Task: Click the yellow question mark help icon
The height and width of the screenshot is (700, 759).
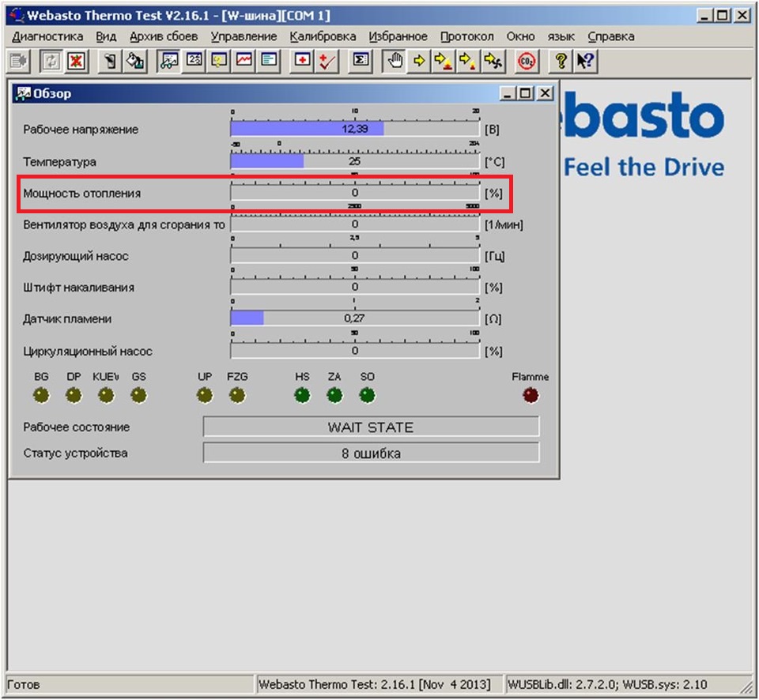Action: [x=561, y=61]
